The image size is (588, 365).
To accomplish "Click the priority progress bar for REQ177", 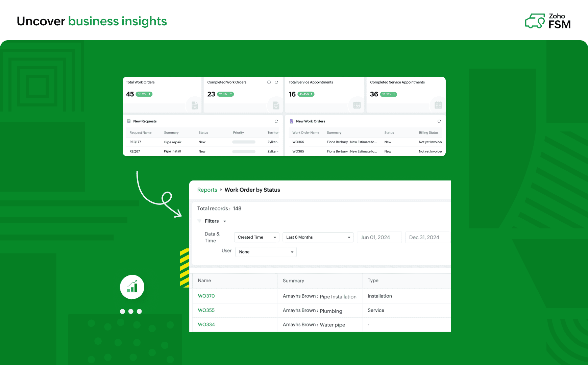I will 243,142.
